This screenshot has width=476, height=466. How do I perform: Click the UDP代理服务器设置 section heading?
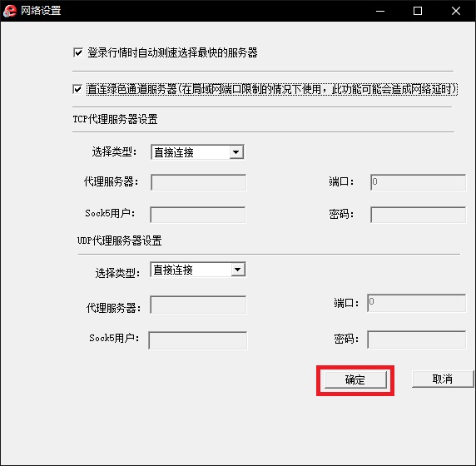[x=119, y=240]
